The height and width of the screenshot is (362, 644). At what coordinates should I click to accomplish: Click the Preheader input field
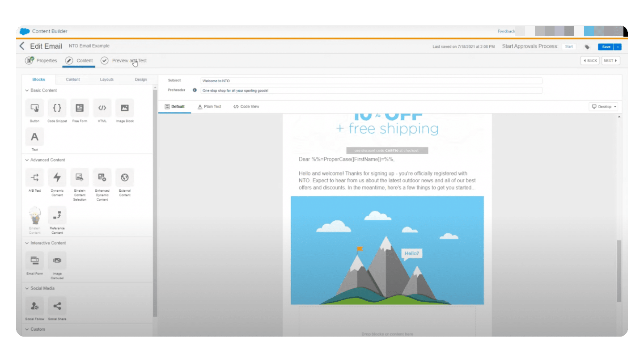tap(371, 90)
